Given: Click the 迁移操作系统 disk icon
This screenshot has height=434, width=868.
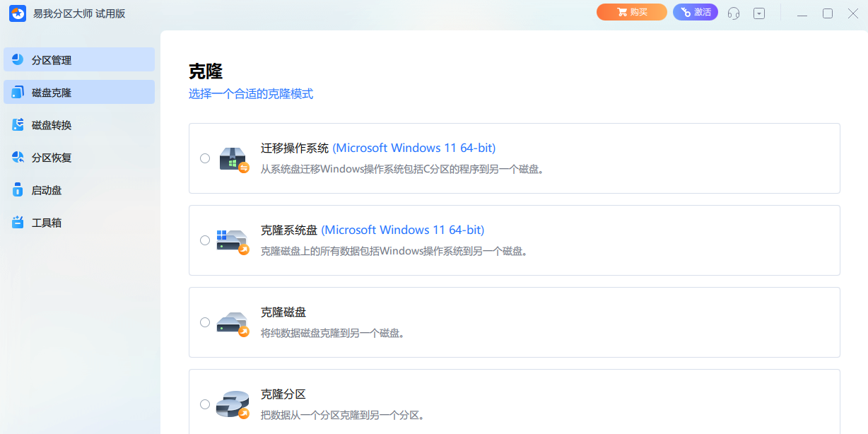Looking at the screenshot, I should pos(233,160).
